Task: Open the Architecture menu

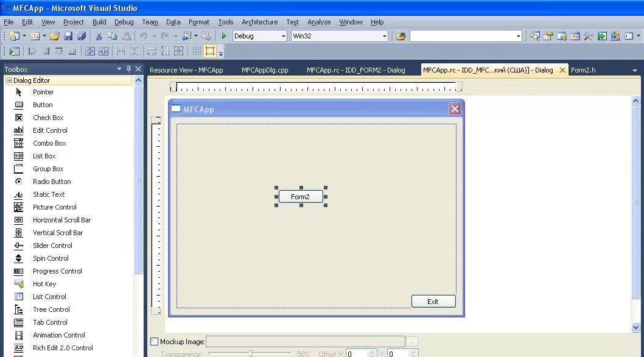Action: tap(259, 22)
